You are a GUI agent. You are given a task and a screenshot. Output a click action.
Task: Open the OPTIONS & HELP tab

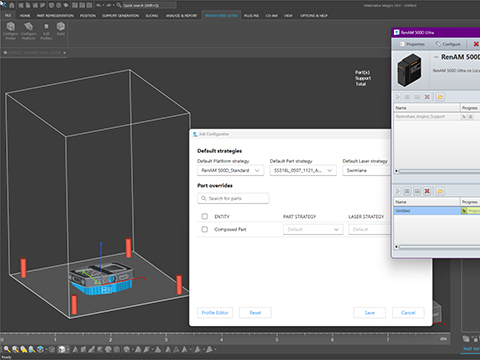point(314,15)
